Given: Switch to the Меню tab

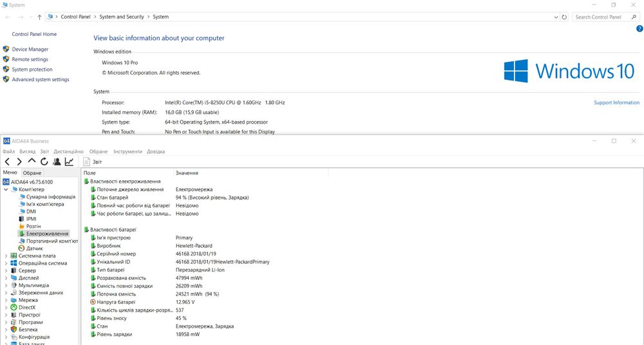Looking at the screenshot, I should (10, 172).
